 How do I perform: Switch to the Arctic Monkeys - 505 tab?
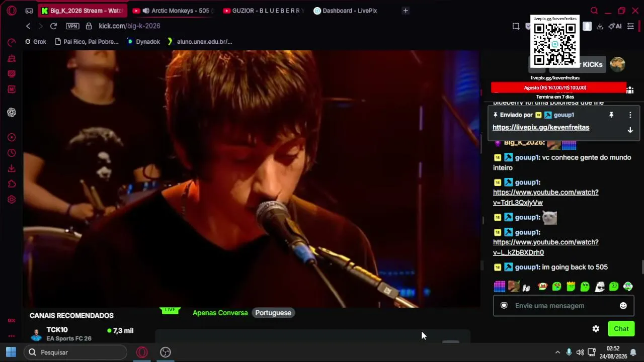click(174, 11)
